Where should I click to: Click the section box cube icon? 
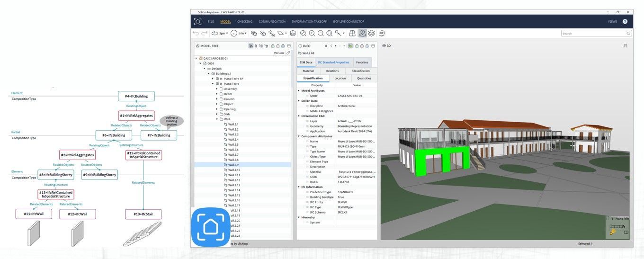(x=293, y=33)
